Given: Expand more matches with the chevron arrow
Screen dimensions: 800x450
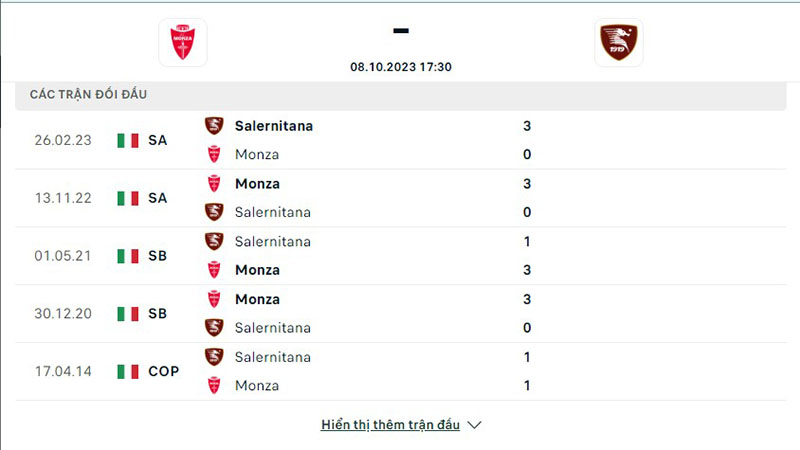Looking at the screenshot, I should [475, 425].
